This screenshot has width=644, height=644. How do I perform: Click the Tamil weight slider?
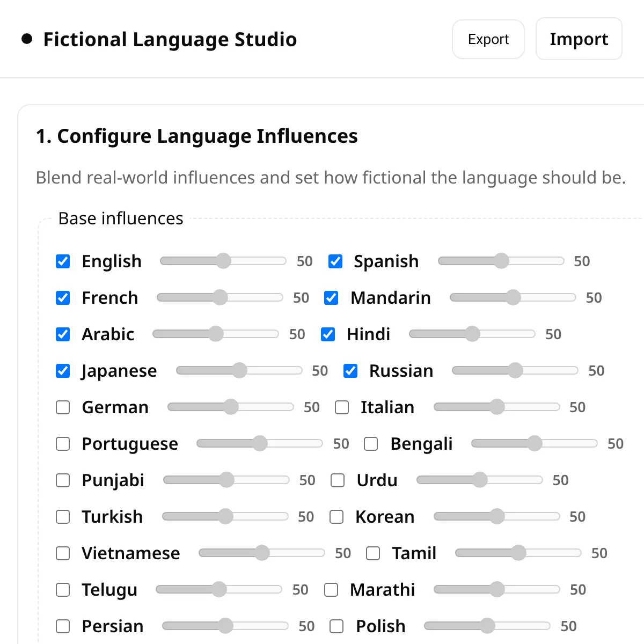(518, 553)
